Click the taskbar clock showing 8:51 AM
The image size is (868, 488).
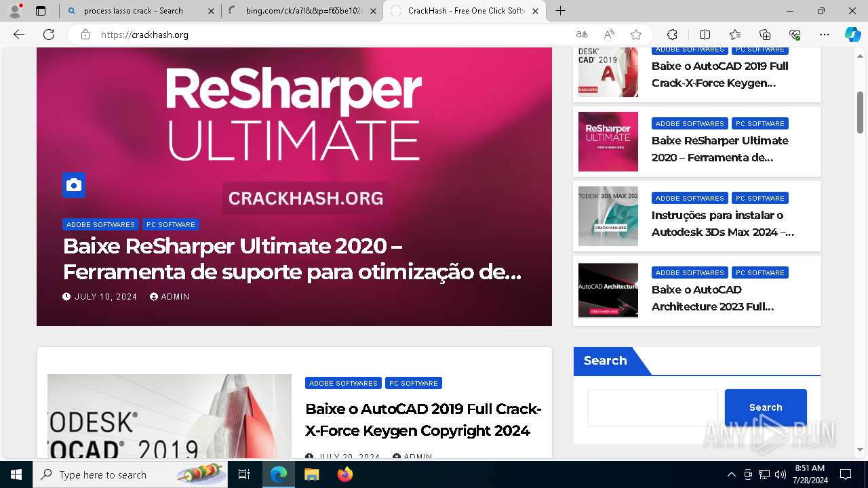pos(810,474)
